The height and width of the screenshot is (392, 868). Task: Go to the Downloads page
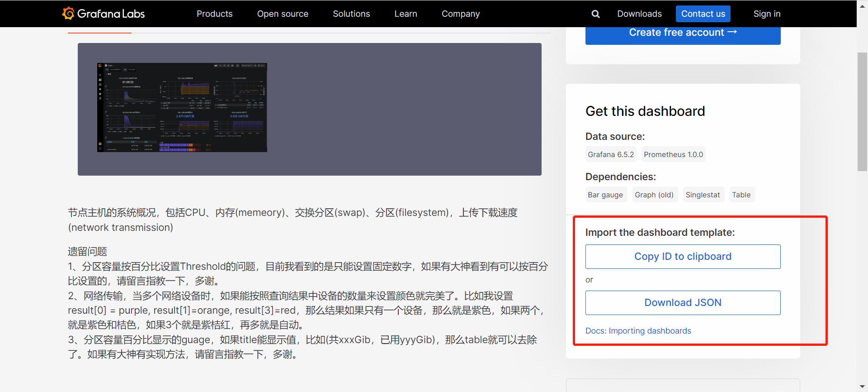click(639, 14)
